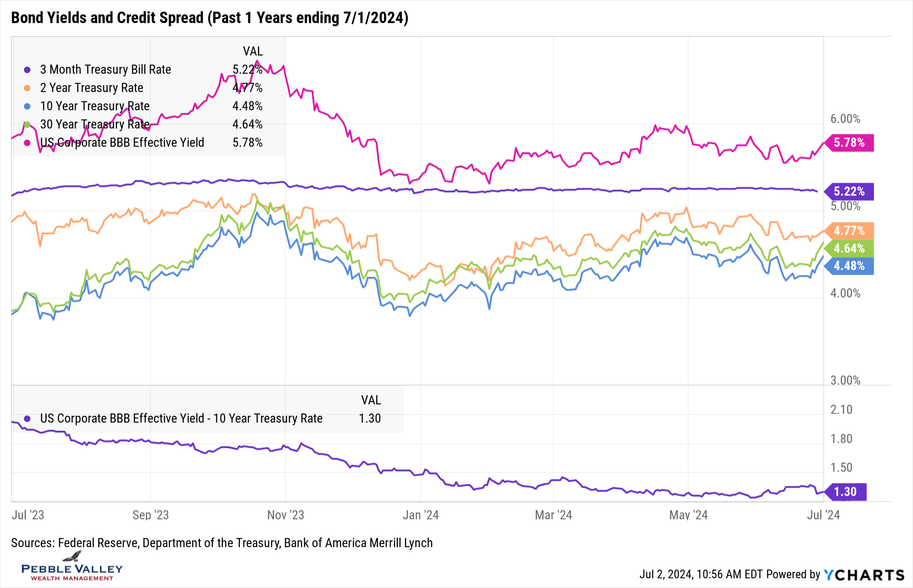Click the purple credit spread legend dot
Screen dimensions: 913x588
click(27, 419)
